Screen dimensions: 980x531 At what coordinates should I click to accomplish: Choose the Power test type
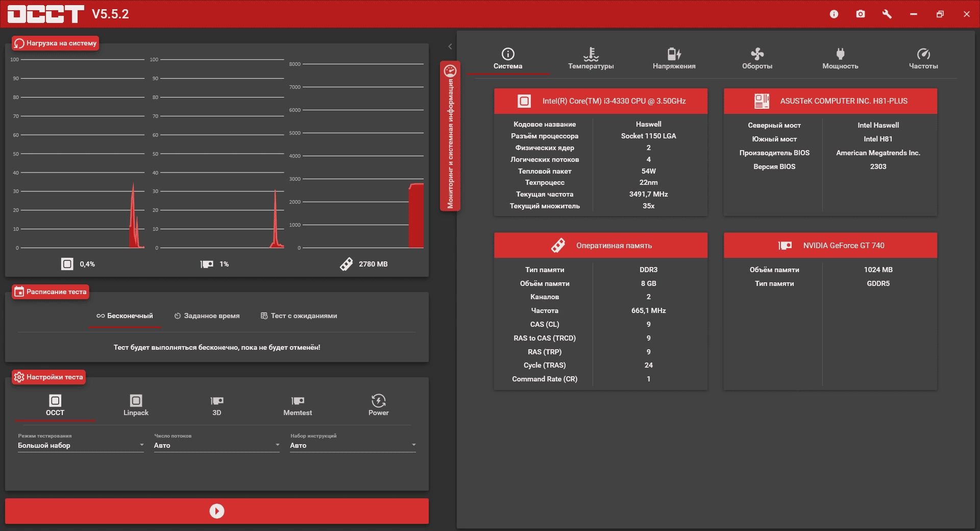click(x=379, y=405)
